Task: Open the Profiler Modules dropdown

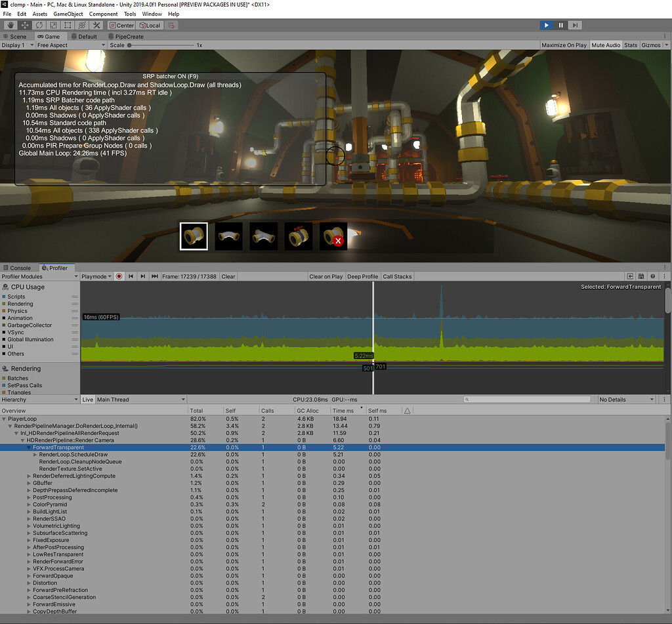Action: tap(36, 276)
